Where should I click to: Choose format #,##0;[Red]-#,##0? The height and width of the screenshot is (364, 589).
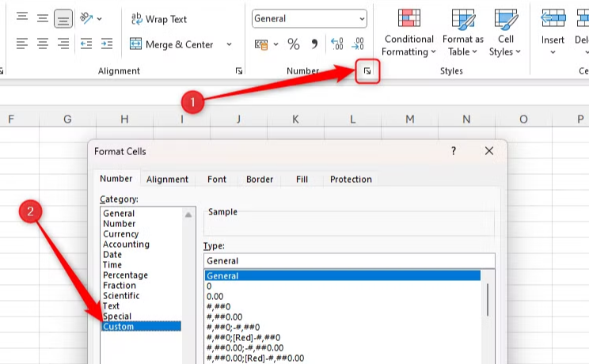coord(243,338)
